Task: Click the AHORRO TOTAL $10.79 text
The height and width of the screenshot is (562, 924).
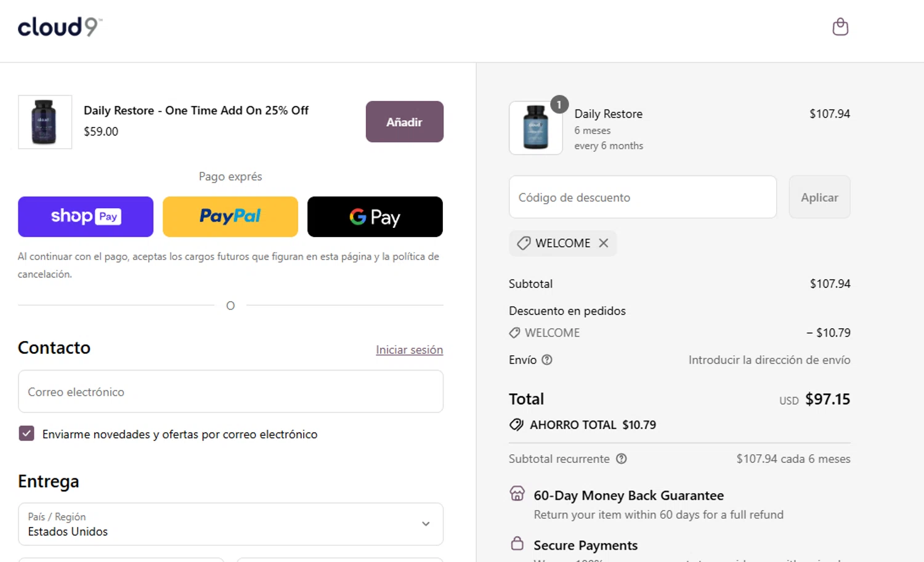Action: tap(593, 425)
